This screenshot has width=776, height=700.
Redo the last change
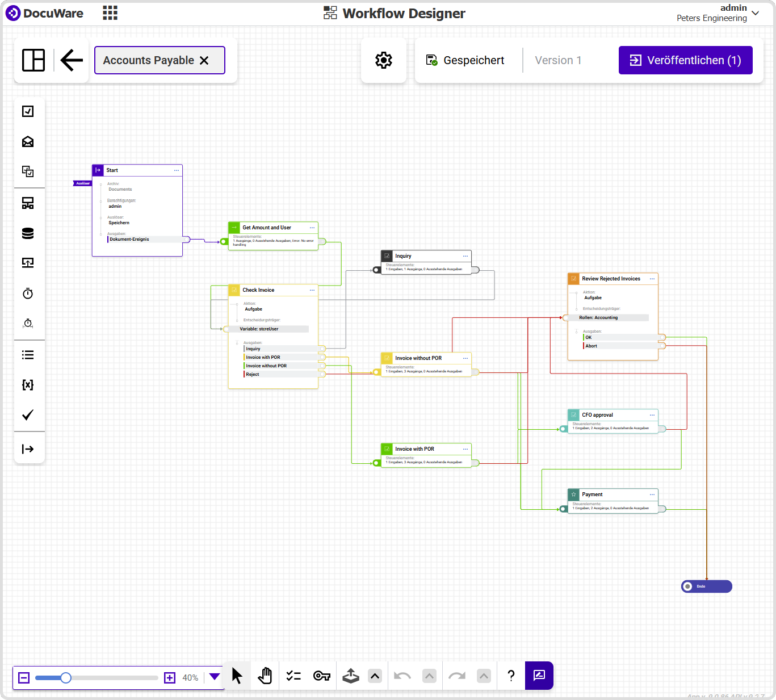(x=457, y=676)
